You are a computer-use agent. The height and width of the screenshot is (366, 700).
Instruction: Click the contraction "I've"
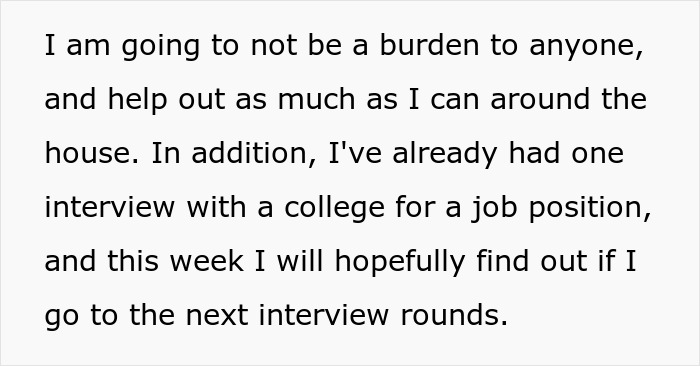coord(355,153)
